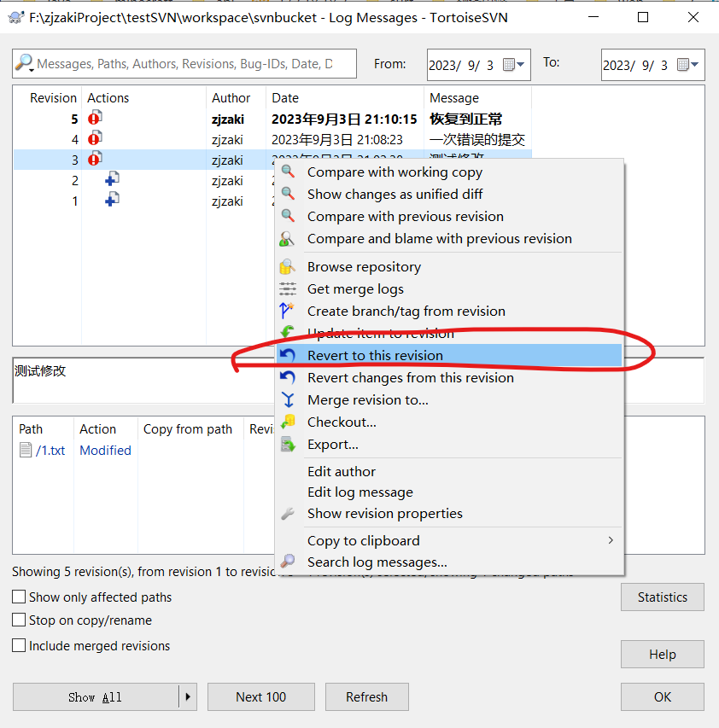Image resolution: width=719 pixels, height=728 pixels.
Task: Open the From date calendar dropdown
Action: (x=514, y=65)
